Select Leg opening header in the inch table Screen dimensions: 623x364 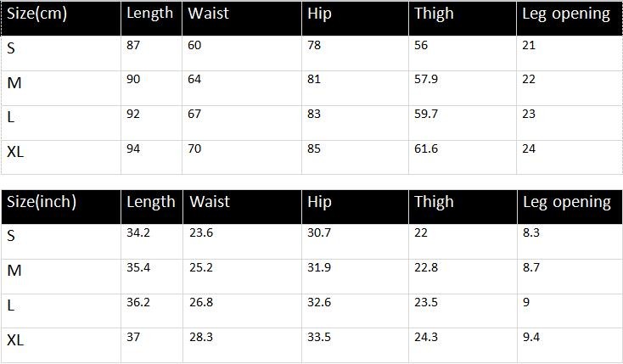pos(567,202)
